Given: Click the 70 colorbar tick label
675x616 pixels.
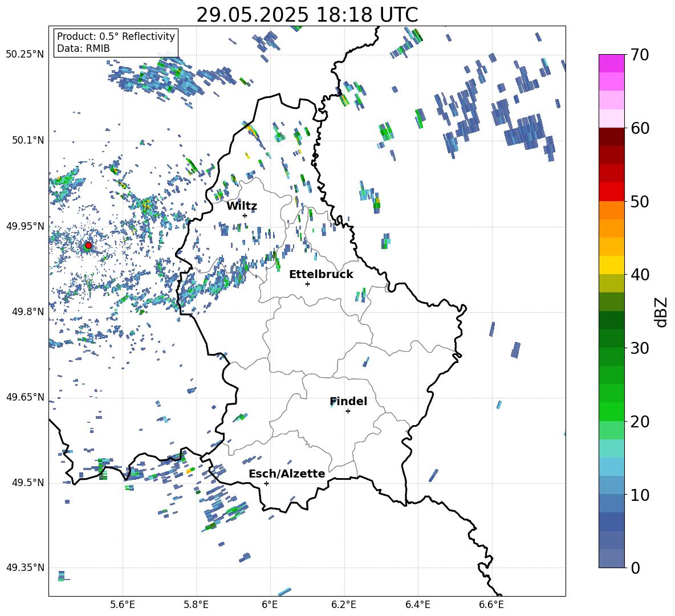Looking at the screenshot, I should 640,55.
